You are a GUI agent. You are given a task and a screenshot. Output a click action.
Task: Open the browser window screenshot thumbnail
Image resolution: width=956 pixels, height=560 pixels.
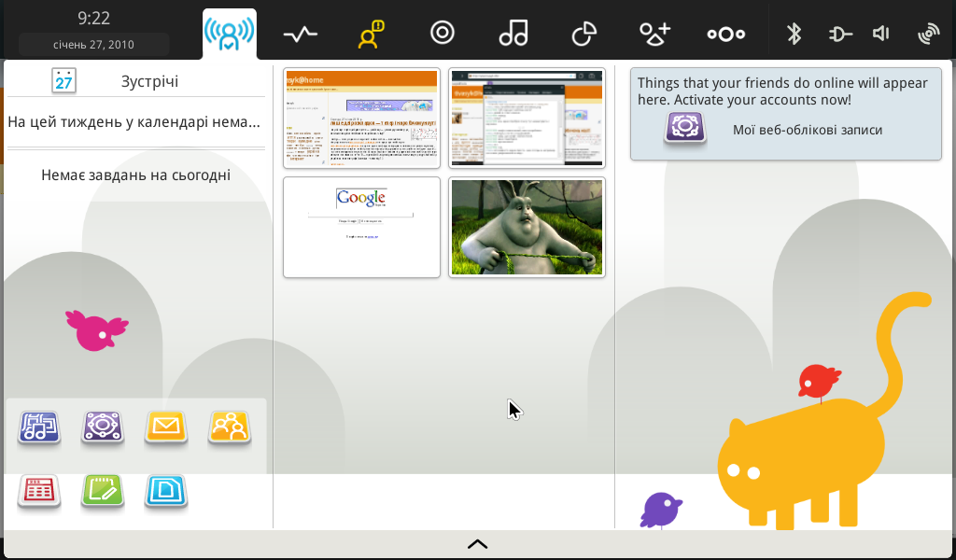point(527,119)
